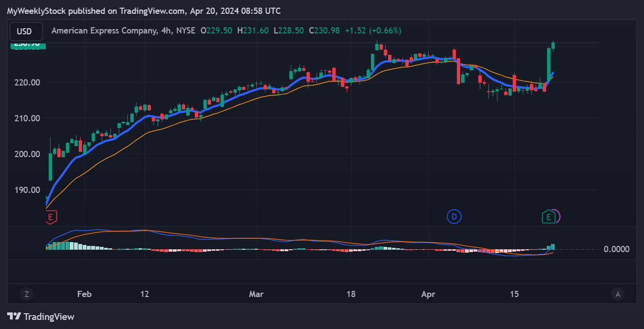Click the Z timezone button
Image resolution: width=644 pixels, height=329 pixels.
(26, 294)
